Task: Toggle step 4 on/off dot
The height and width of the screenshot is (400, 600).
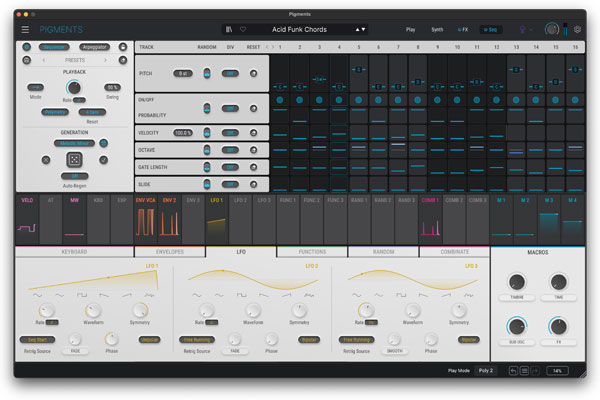Action: tap(339, 100)
